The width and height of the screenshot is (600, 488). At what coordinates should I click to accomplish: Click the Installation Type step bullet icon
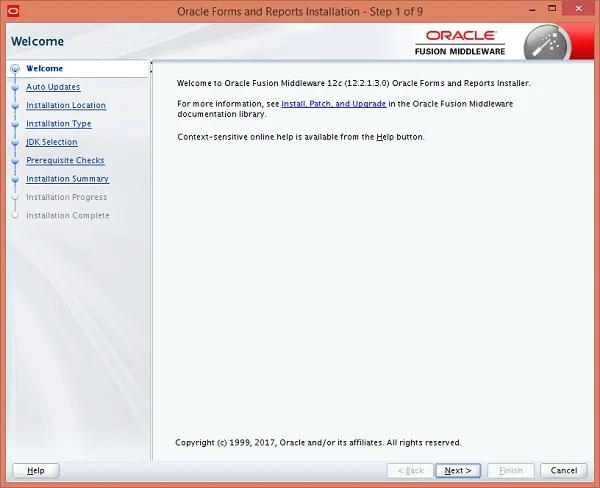pyautogui.click(x=15, y=124)
